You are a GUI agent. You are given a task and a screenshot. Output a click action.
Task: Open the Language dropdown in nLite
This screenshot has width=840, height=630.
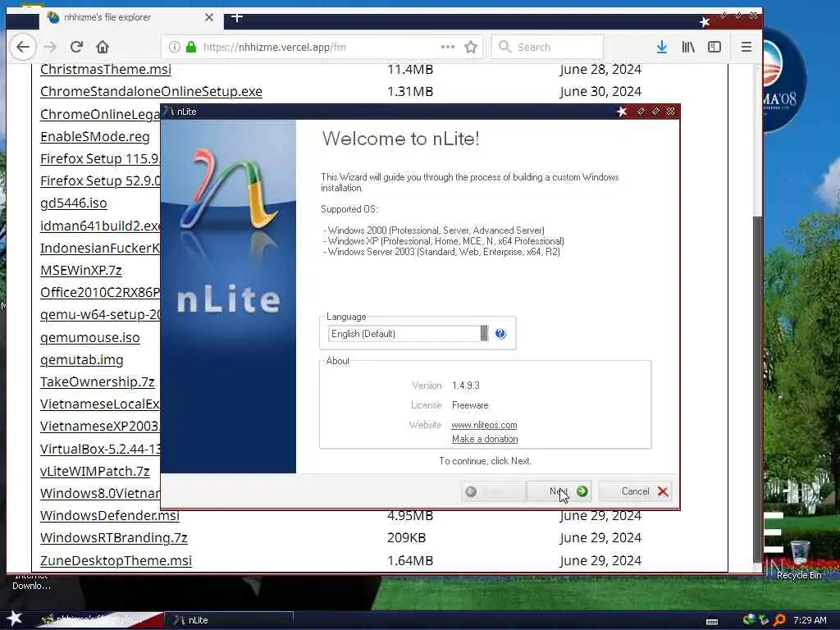409,334
